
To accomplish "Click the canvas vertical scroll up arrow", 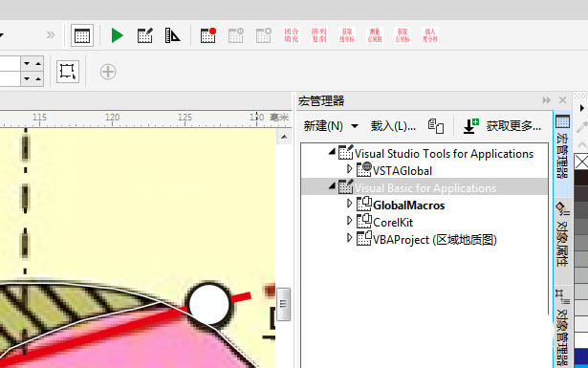I will (x=284, y=137).
